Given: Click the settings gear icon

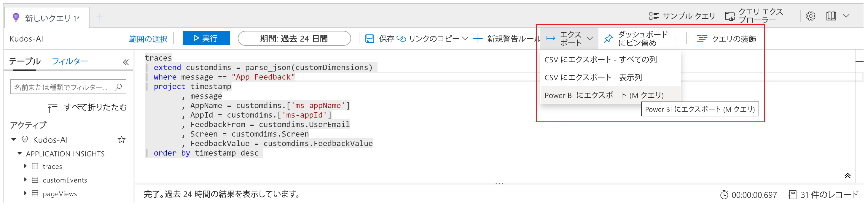Looking at the screenshot, I should click(810, 16).
